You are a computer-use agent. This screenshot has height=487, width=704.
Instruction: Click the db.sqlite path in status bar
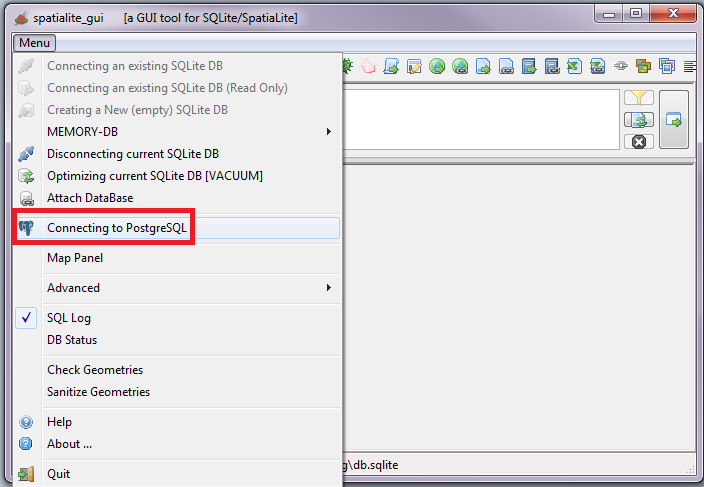371,465
